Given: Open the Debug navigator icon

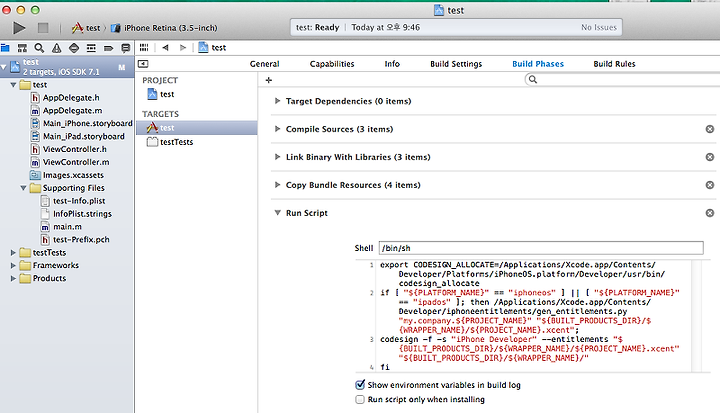Looking at the screenshot, I should [x=91, y=48].
